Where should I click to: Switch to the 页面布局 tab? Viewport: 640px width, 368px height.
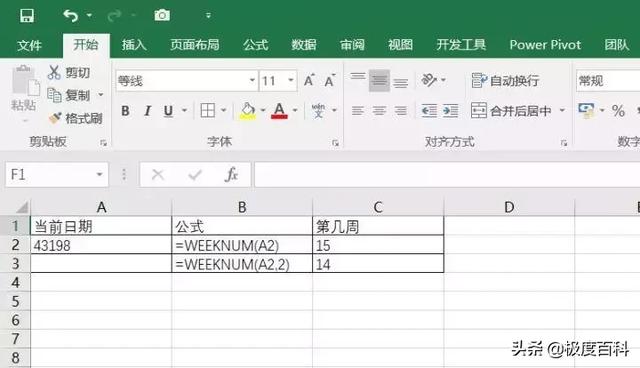195,44
